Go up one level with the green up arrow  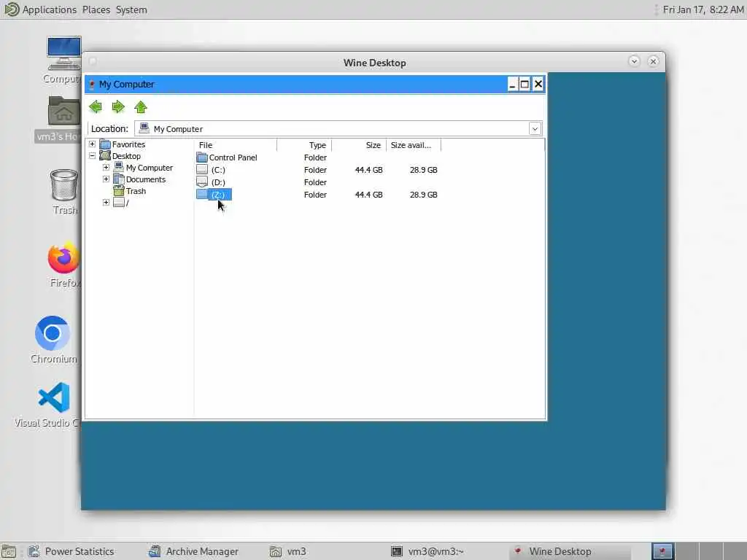[141, 106]
